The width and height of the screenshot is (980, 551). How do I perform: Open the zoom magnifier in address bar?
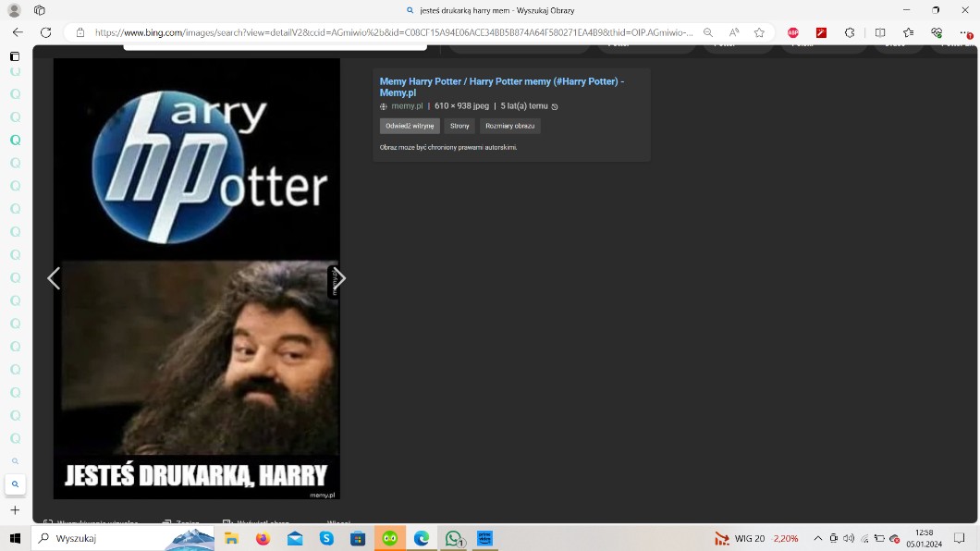click(x=708, y=32)
